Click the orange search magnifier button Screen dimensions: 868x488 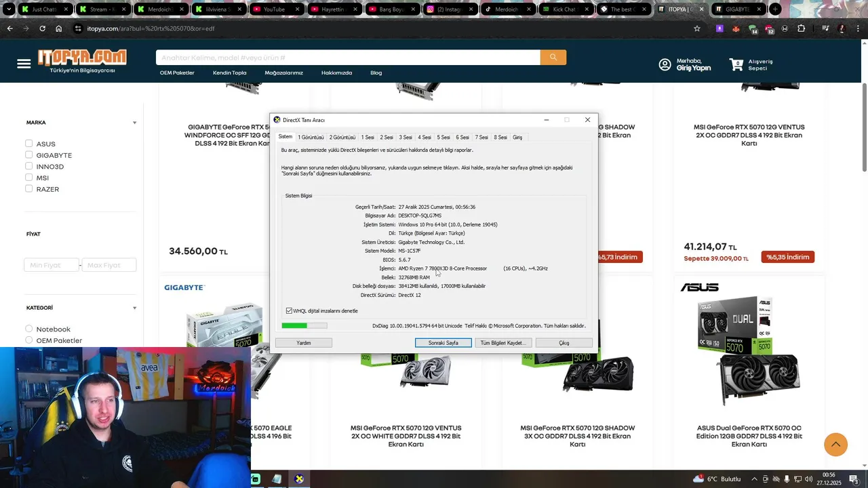553,58
